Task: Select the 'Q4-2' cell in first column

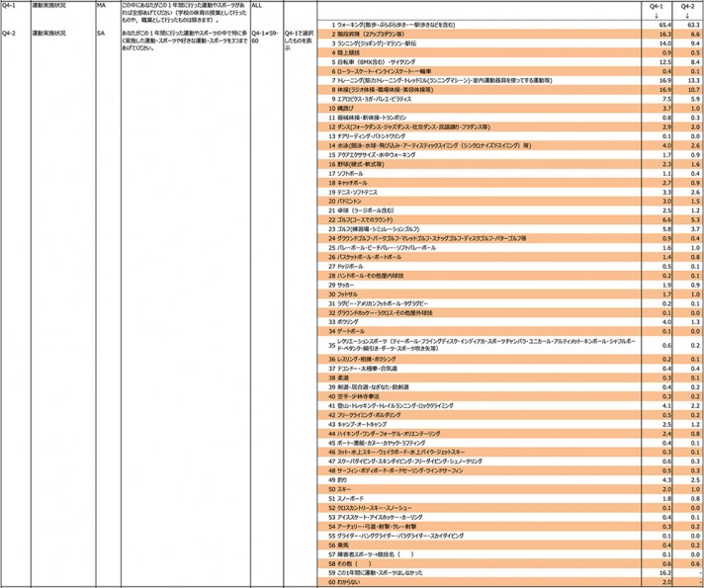Action: [8, 34]
